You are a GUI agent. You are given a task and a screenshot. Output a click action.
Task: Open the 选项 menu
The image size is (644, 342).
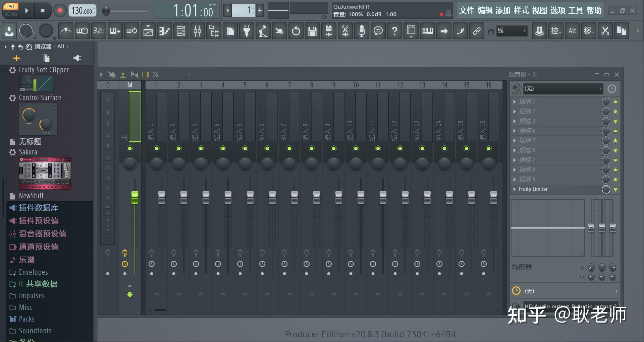click(558, 11)
